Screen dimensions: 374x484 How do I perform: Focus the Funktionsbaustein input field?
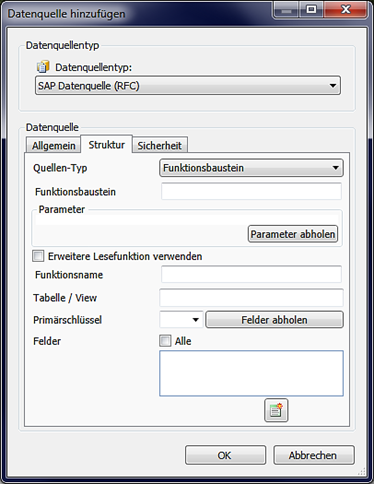[x=251, y=191]
